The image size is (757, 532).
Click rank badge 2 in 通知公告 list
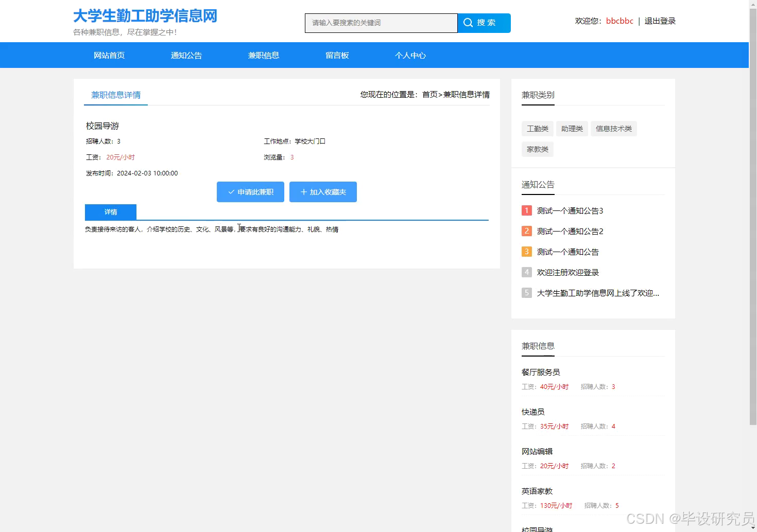527,231
